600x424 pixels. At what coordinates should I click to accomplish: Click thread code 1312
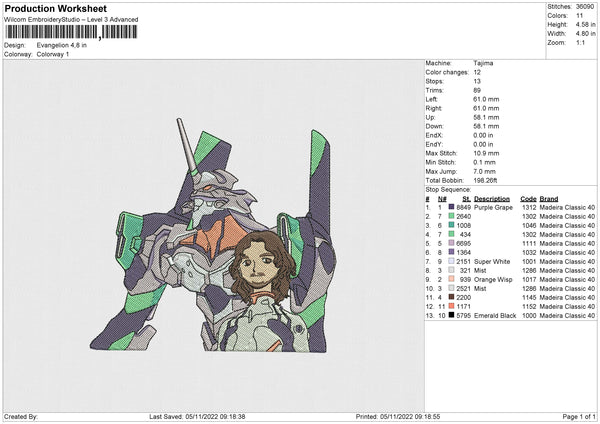tap(529, 207)
